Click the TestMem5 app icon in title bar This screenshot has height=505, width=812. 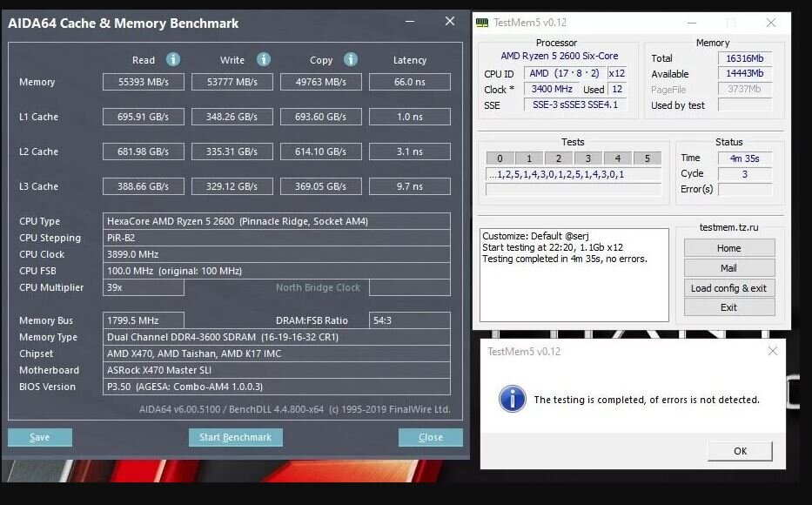481,23
